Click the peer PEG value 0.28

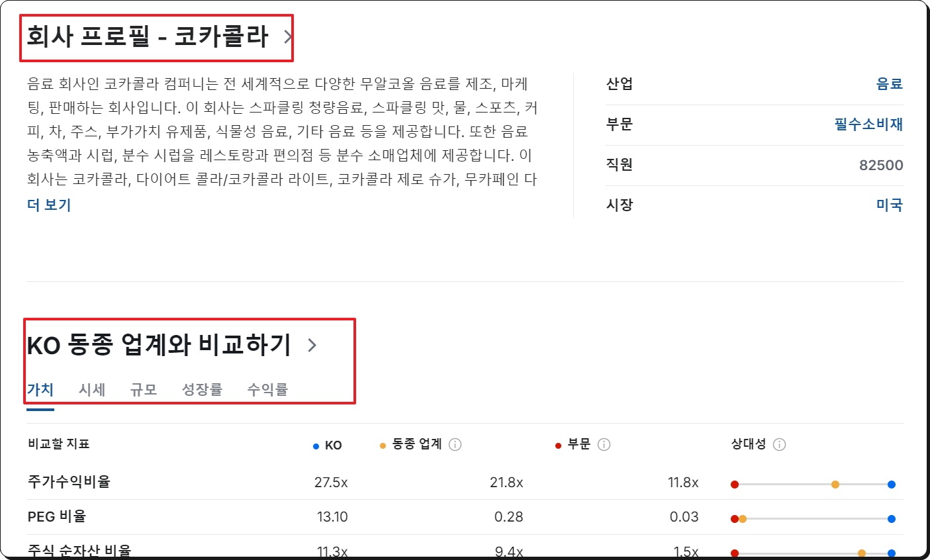pyautogui.click(x=508, y=517)
